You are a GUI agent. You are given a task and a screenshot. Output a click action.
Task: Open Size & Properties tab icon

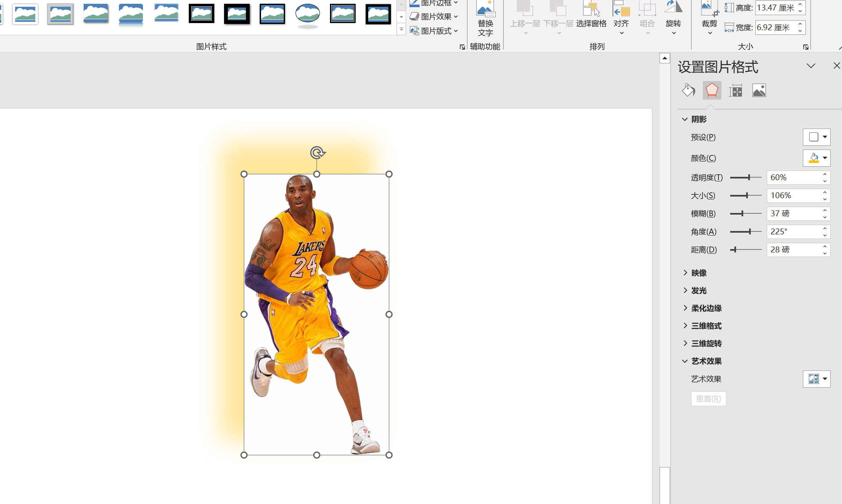[735, 90]
